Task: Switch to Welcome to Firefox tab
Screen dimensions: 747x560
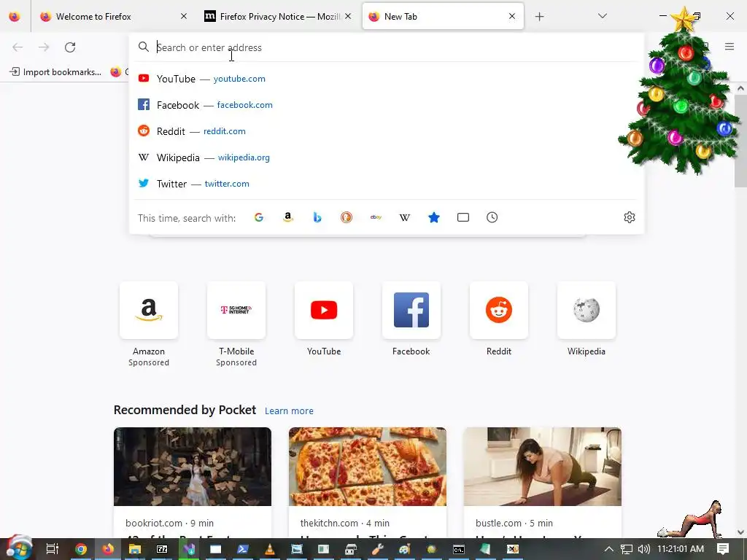Action: [x=113, y=17]
